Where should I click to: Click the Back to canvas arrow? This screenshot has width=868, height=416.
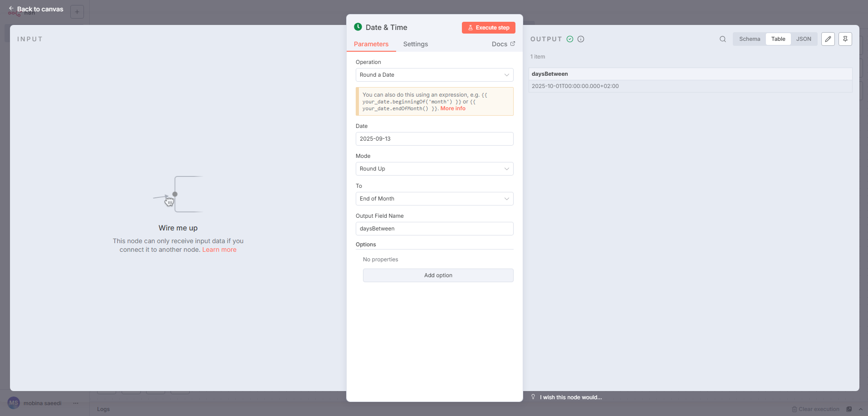(x=11, y=9)
